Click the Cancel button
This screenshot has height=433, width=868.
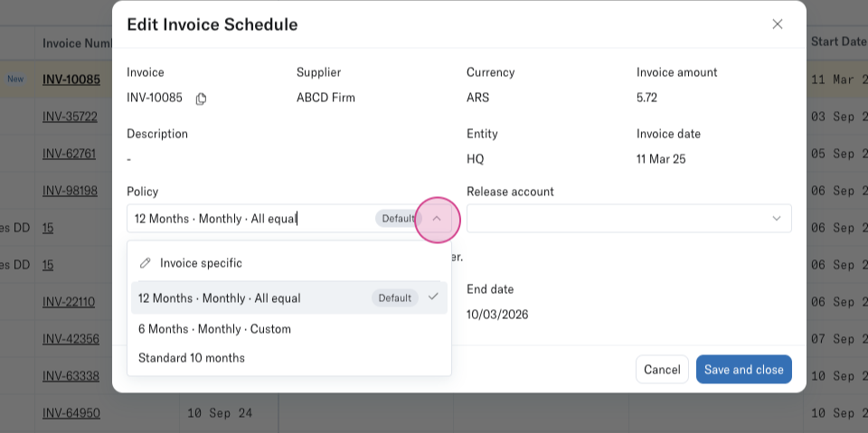tap(662, 370)
